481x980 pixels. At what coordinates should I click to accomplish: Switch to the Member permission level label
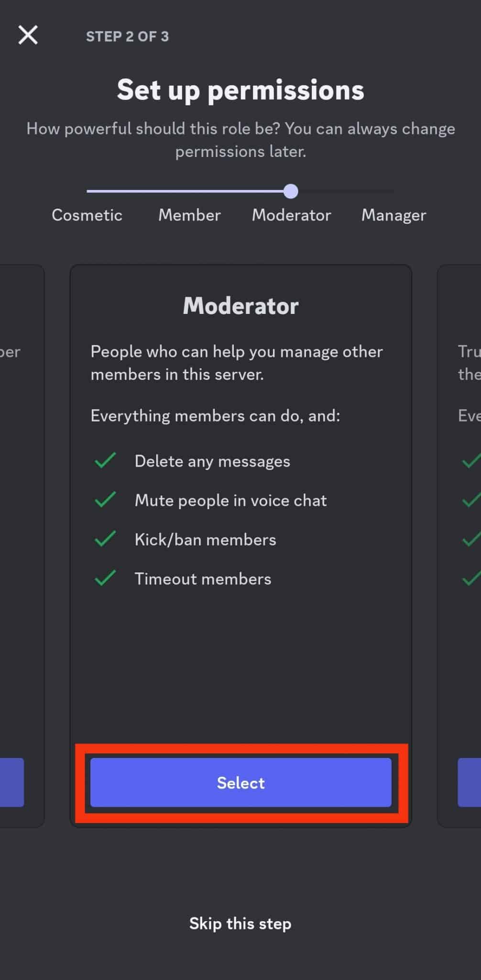coord(189,215)
